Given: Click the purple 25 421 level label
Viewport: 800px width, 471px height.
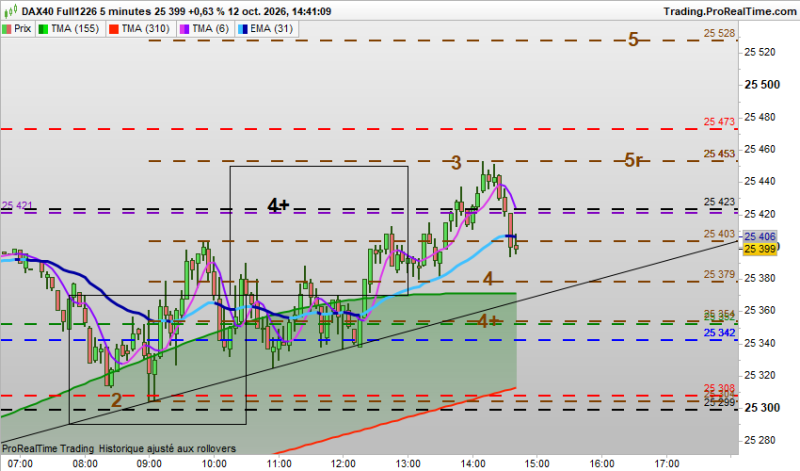Looking at the screenshot, I should point(17,205).
